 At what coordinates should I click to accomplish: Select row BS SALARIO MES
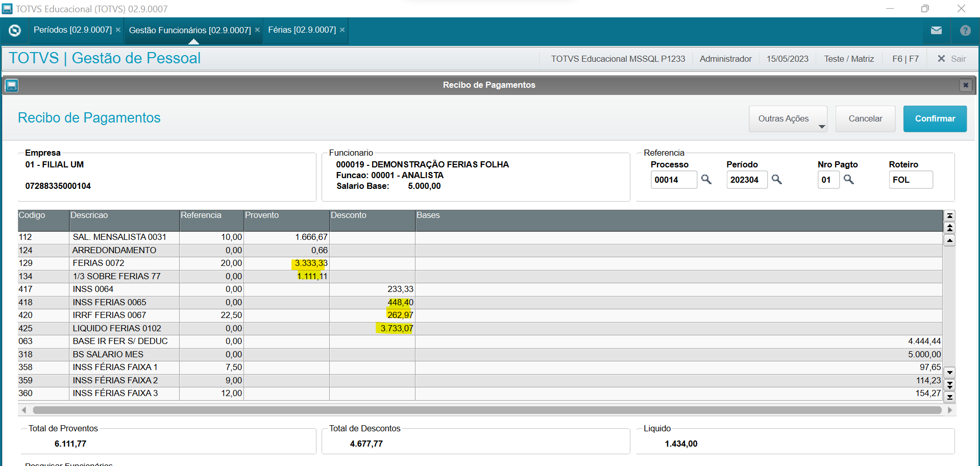point(480,354)
